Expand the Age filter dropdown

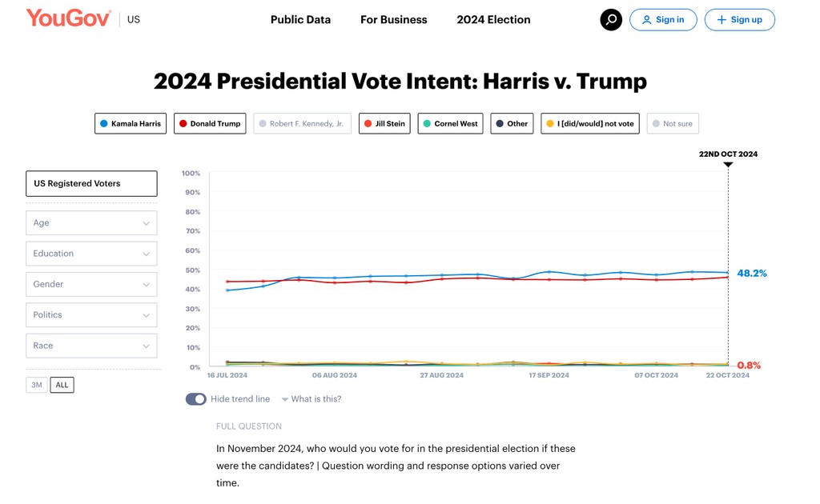91,223
